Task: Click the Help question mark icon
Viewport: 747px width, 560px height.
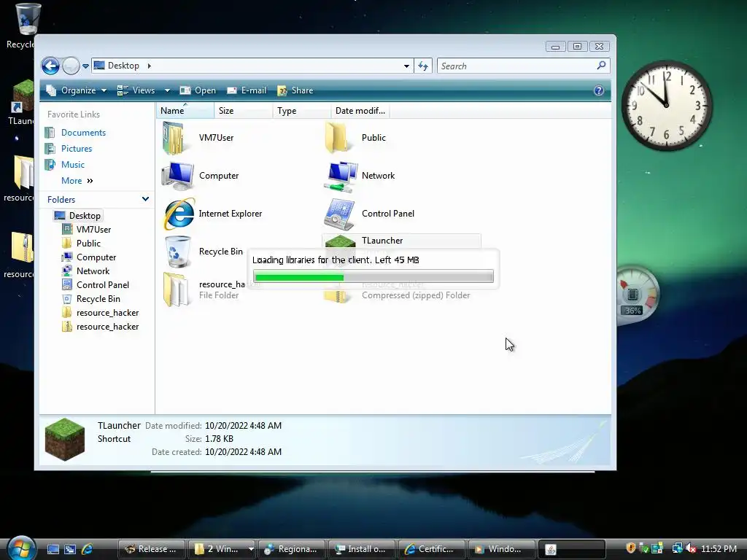Action: coord(599,90)
